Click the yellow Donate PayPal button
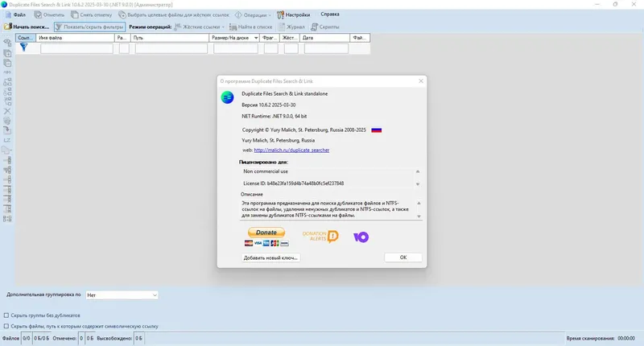Viewport: 644px width, 346px height. 266,233
